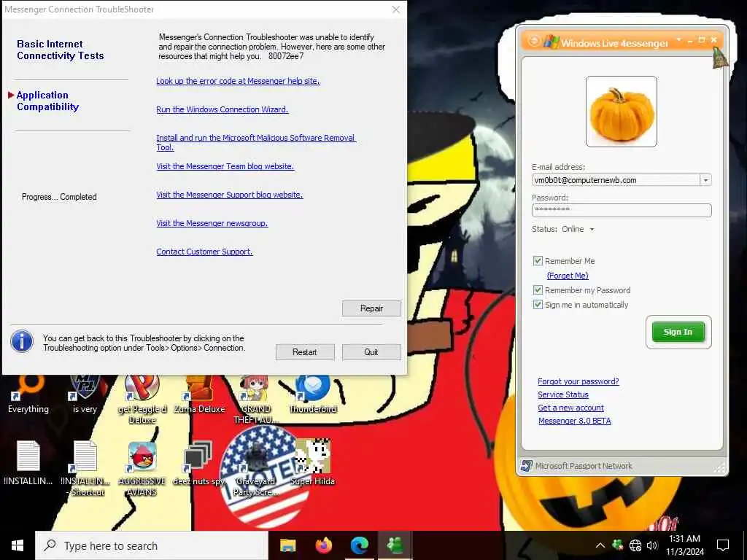Toggle the Remember my Password checkbox

coord(538,289)
